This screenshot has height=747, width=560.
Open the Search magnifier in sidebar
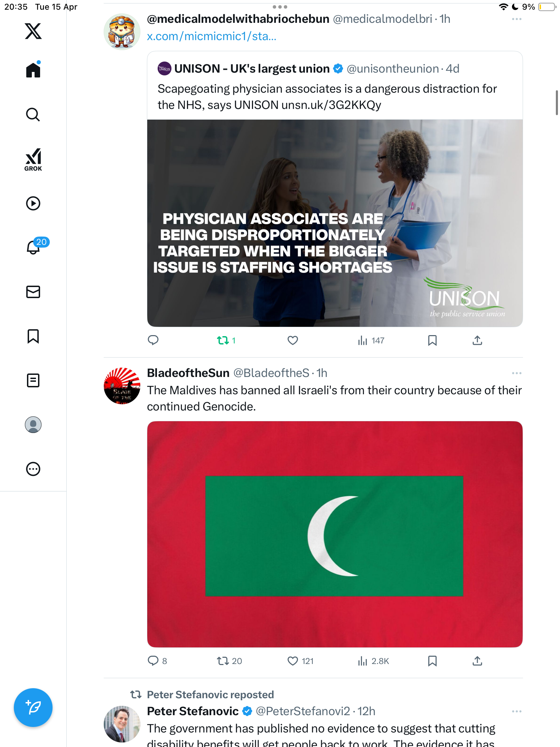pos(33,114)
